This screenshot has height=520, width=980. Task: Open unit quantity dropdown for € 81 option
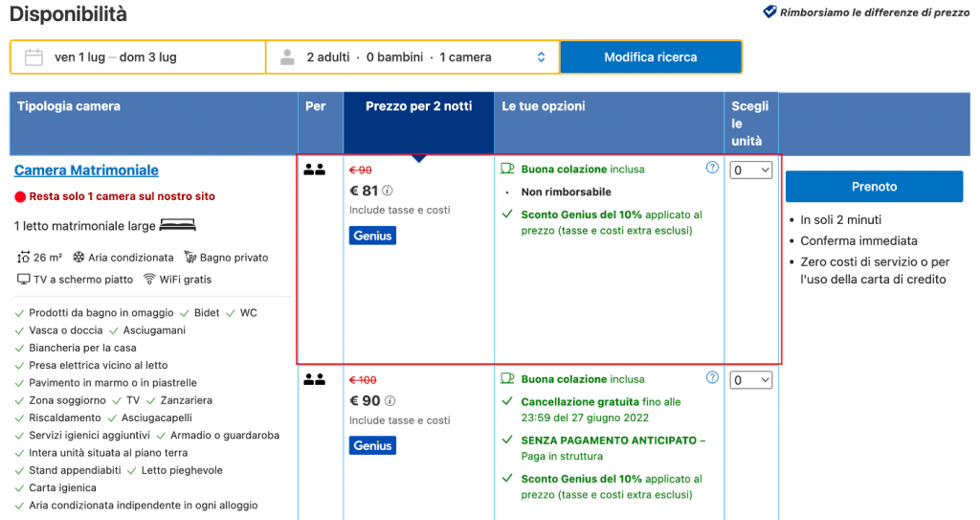tap(750, 170)
